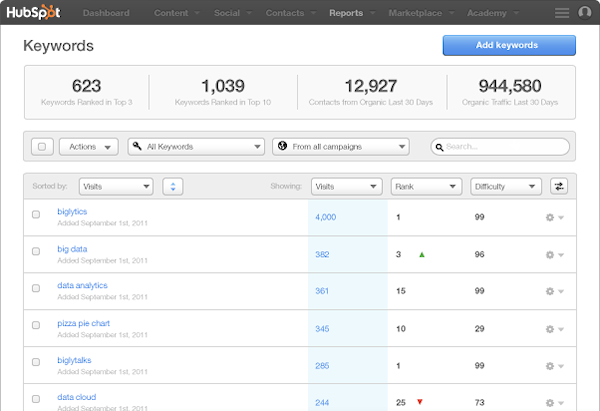Image resolution: width=600 pixels, height=411 pixels.
Task: Click the 944,580 Organic Traffic stat
Action: click(x=510, y=92)
